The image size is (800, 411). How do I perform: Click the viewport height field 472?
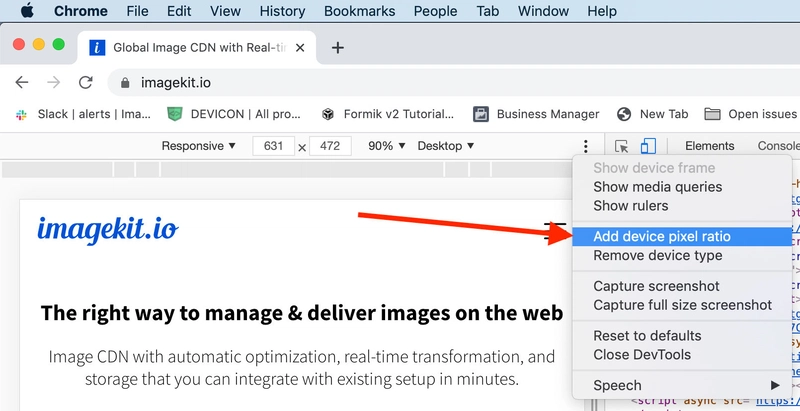click(330, 146)
